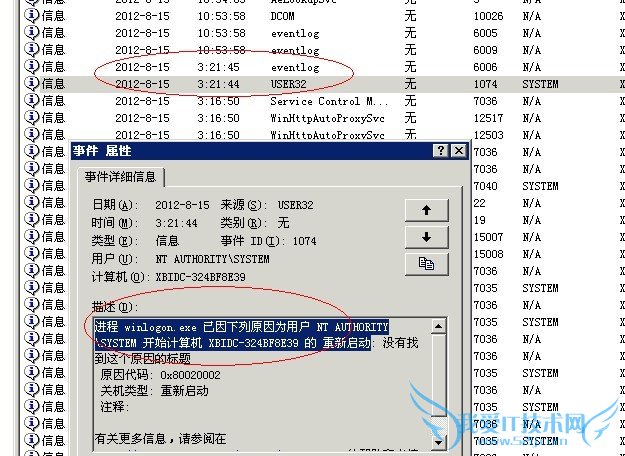Click the 日期 value 2012-8-15 in dialog
625x456 pixels.
point(182,205)
